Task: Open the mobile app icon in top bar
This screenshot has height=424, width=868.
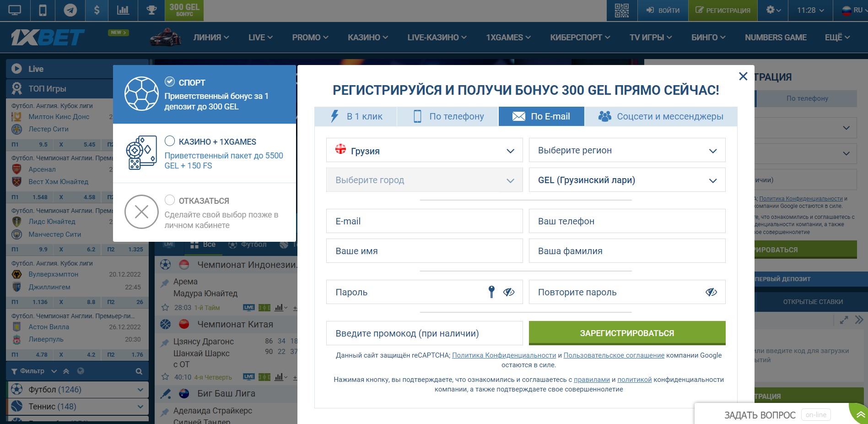Action: [43, 10]
